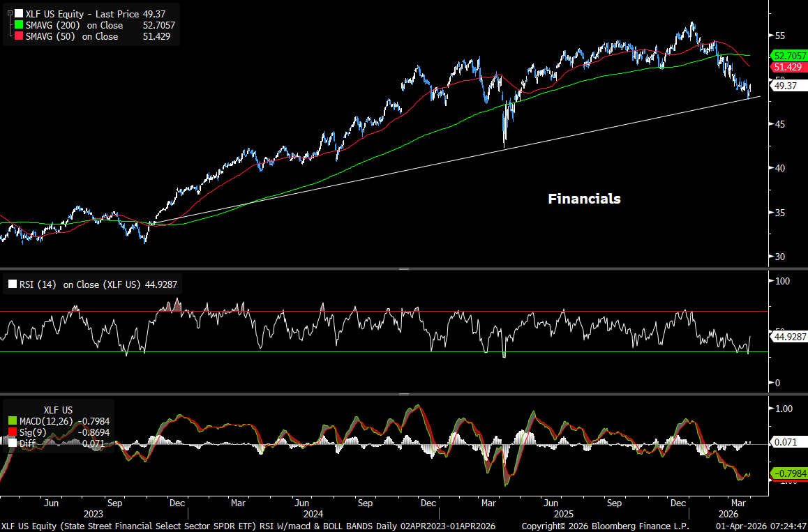Select 'RSI (14) on Close (XLF US)' label
Image resolution: width=808 pixels, height=532 pixels.
pyautogui.click(x=80, y=284)
